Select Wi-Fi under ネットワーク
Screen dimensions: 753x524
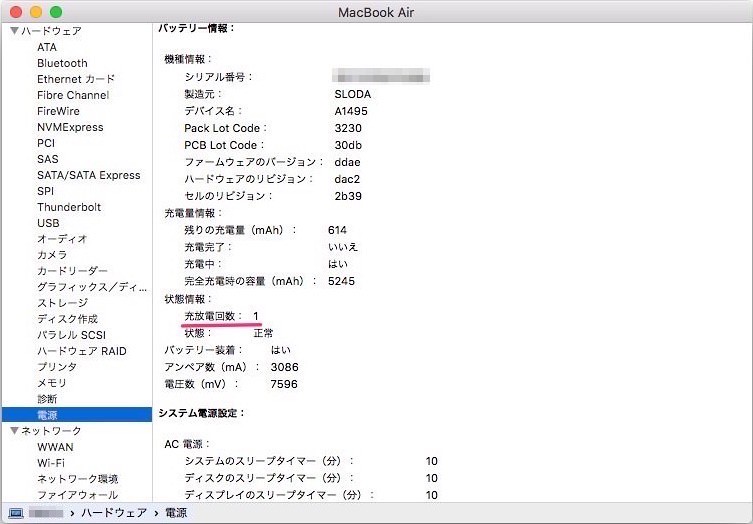pyautogui.click(x=50, y=463)
